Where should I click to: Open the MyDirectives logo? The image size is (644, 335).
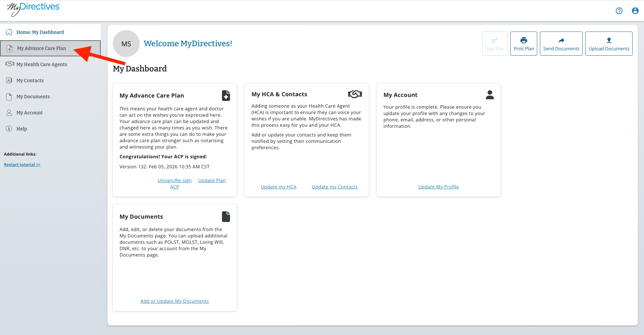33,9
